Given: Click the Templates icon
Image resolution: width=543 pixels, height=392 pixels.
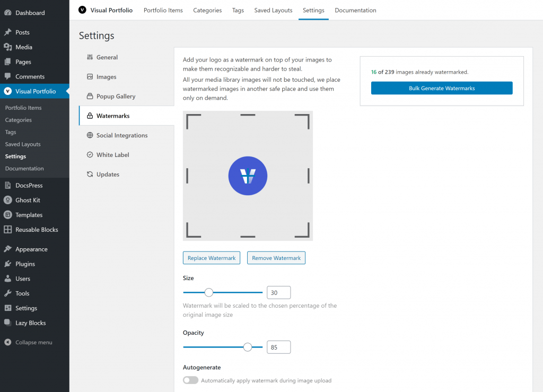Looking at the screenshot, I should [x=7, y=215].
